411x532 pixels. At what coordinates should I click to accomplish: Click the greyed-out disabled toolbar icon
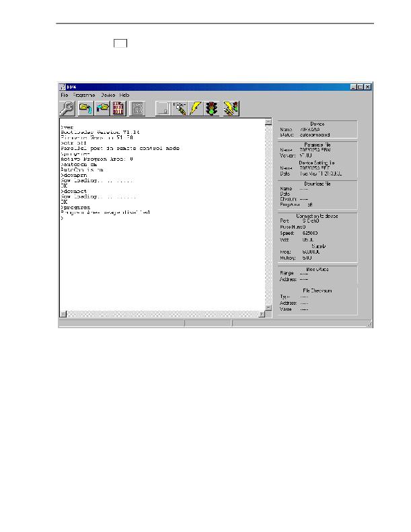click(137, 108)
